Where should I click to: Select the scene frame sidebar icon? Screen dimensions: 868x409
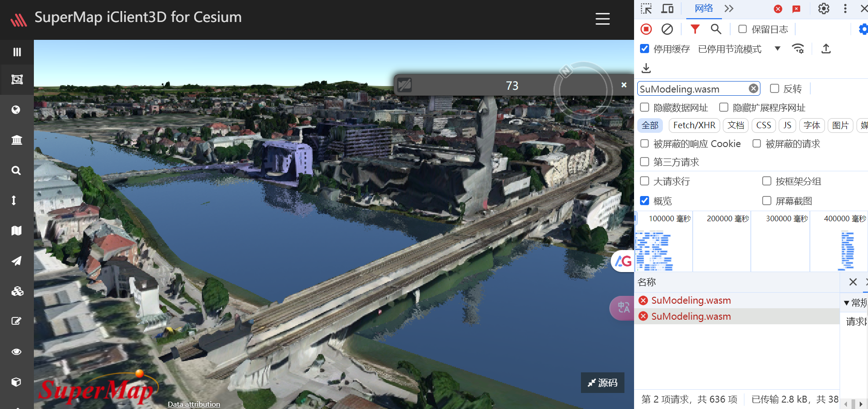pos(17,79)
